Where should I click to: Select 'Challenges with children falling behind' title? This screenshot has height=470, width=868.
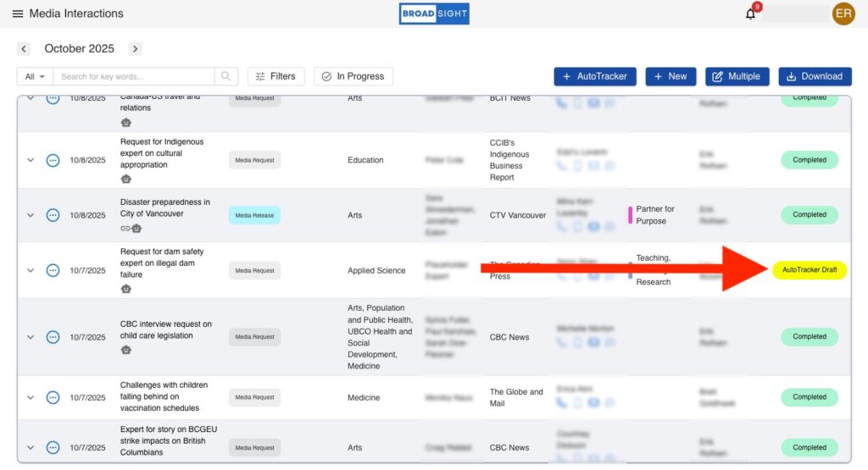[164, 396]
